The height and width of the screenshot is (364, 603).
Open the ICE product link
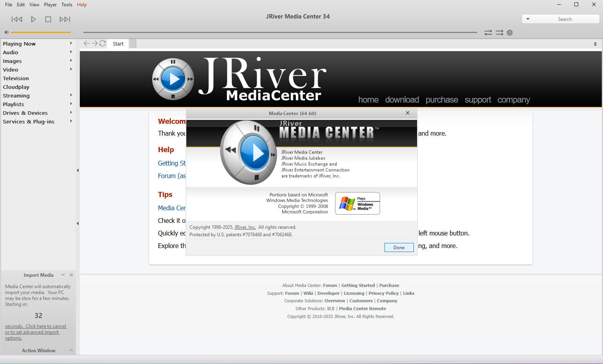(331, 309)
